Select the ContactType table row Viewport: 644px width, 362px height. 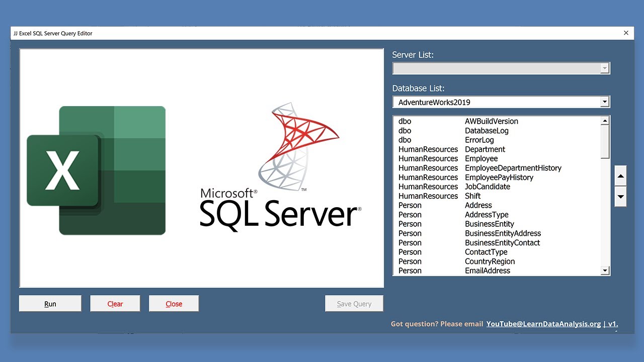(x=497, y=252)
